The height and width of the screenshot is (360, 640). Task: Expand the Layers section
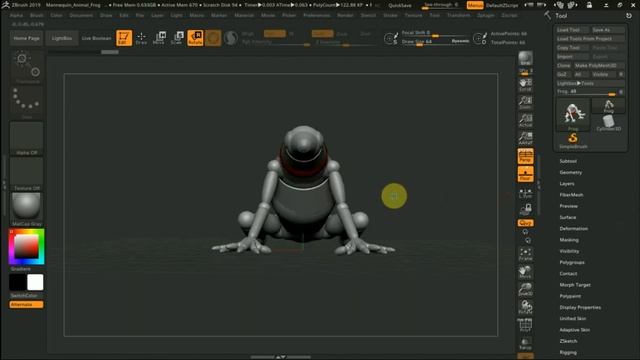pyautogui.click(x=567, y=184)
